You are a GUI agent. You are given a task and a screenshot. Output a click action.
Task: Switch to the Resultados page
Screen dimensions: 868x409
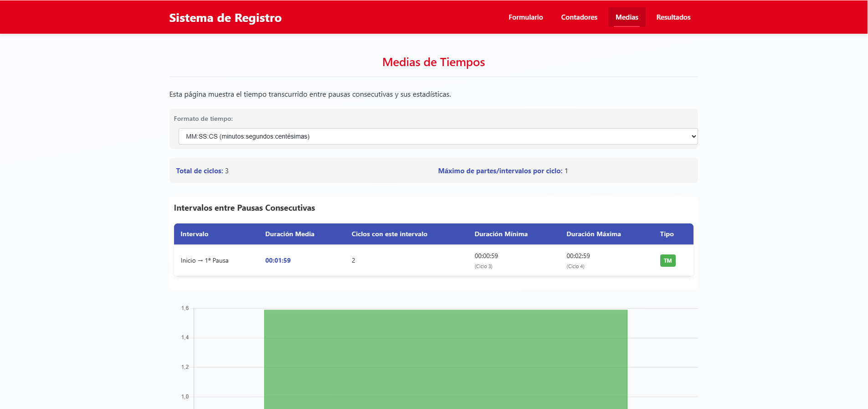pos(673,17)
